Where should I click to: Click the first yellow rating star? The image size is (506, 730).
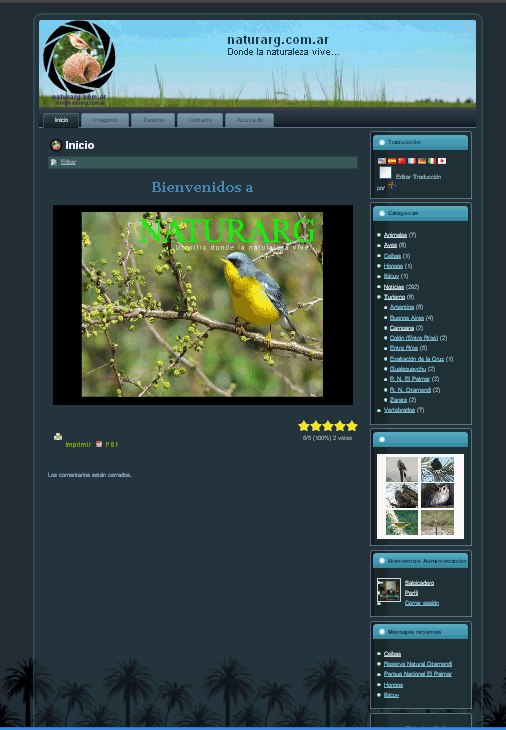tap(304, 426)
